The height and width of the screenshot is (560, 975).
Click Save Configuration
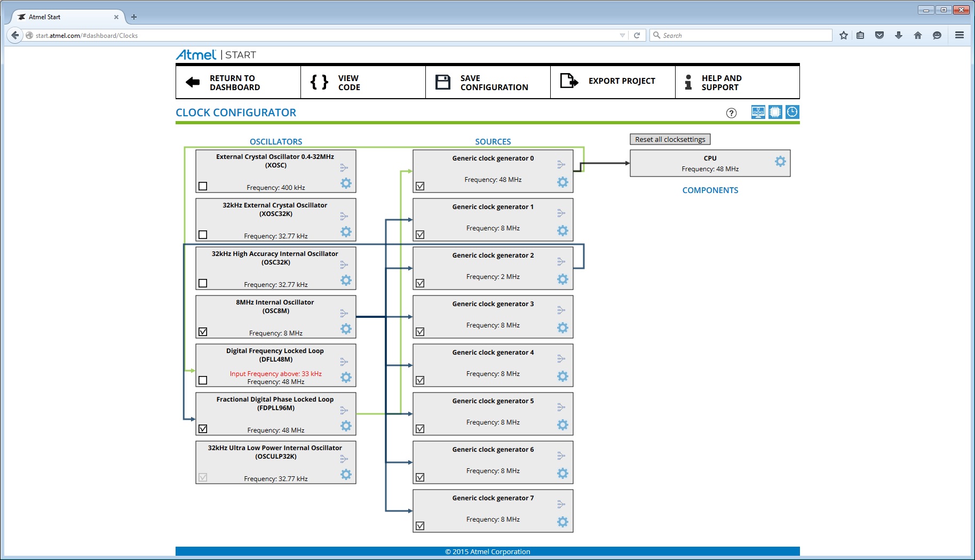[x=488, y=82]
